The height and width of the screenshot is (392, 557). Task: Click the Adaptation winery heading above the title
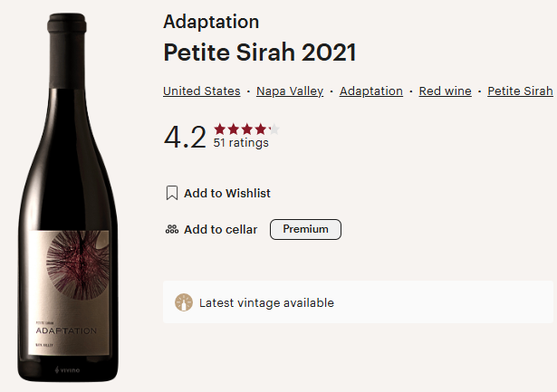tap(211, 22)
